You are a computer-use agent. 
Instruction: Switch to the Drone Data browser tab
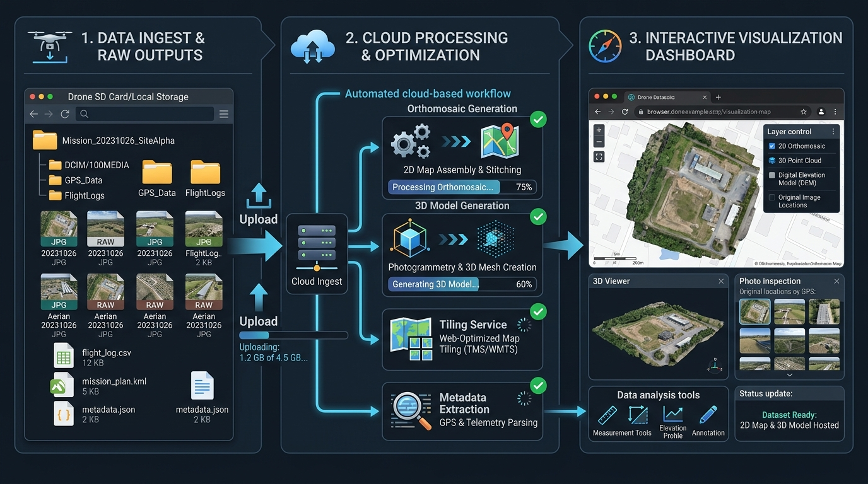pos(655,97)
